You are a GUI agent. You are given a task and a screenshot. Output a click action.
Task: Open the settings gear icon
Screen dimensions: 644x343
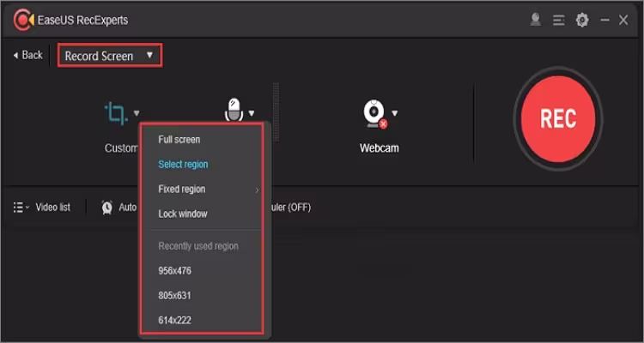coord(582,20)
